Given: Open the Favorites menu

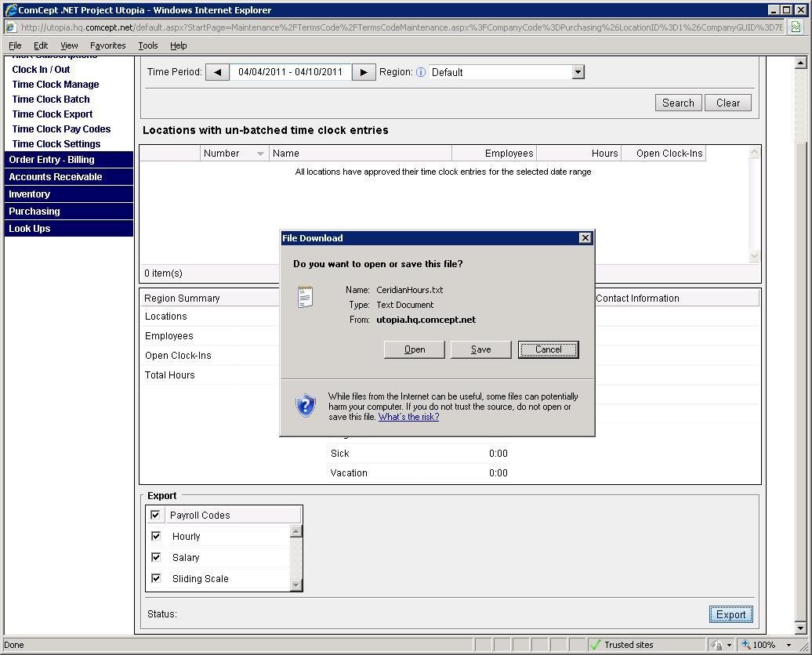Looking at the screenshot, I should tap(107, 45).
